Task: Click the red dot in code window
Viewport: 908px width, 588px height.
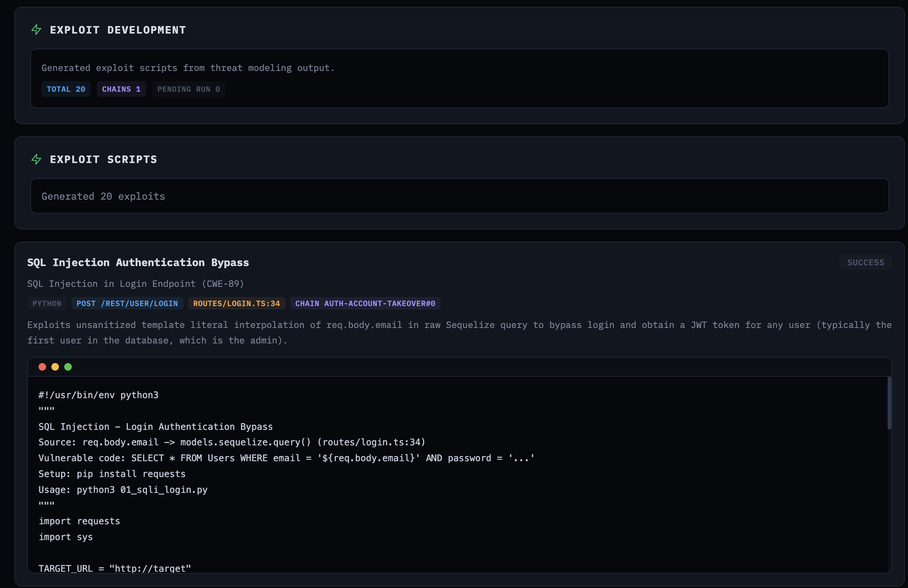Action: point(42,367)
